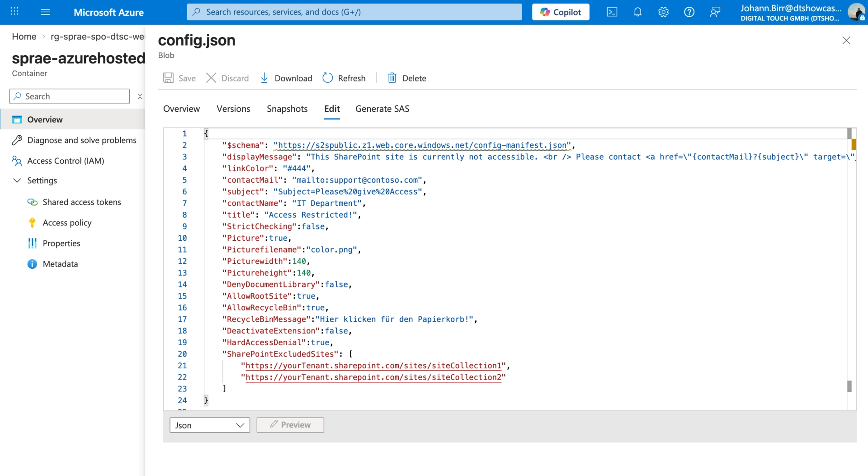
Task: Click the Discard X icon
Action: [x=211, y=78]
